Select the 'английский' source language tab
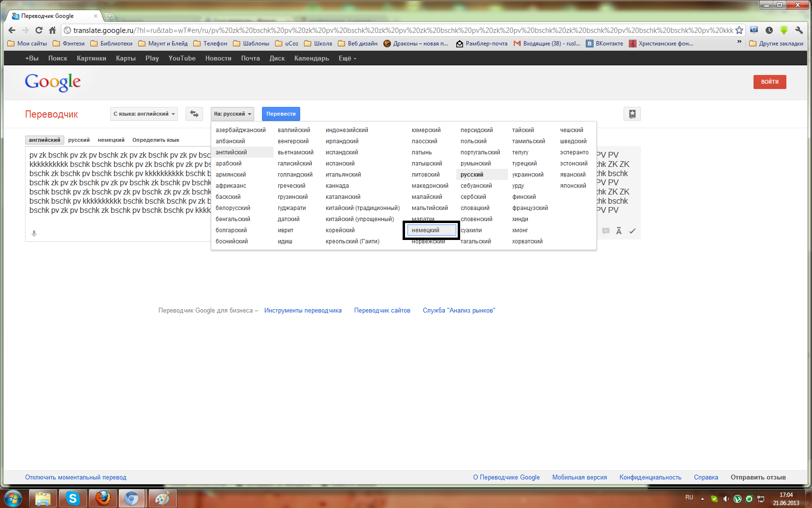The width and height of the screenshot is (812, 508). tap(44, 140)
